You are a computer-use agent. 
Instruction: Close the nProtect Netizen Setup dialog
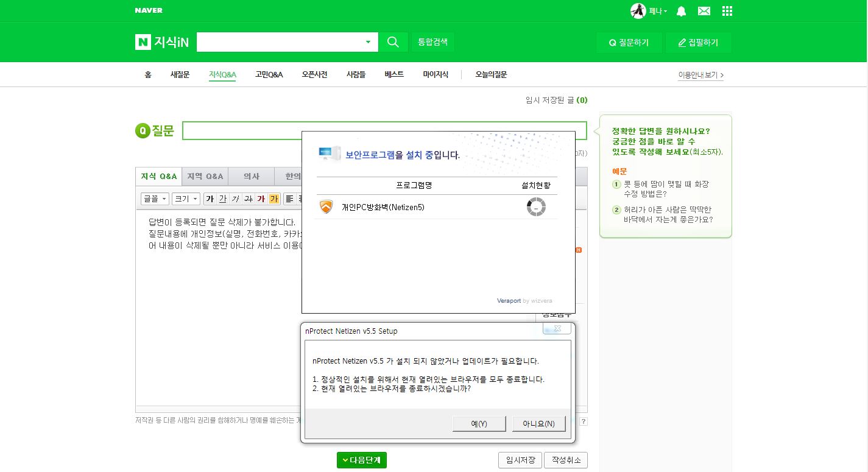click(557, 329)
